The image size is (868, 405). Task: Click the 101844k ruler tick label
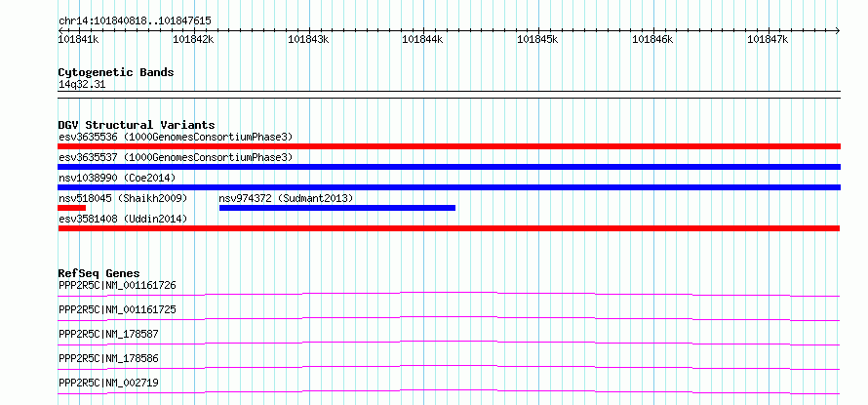tap(423, 39)
